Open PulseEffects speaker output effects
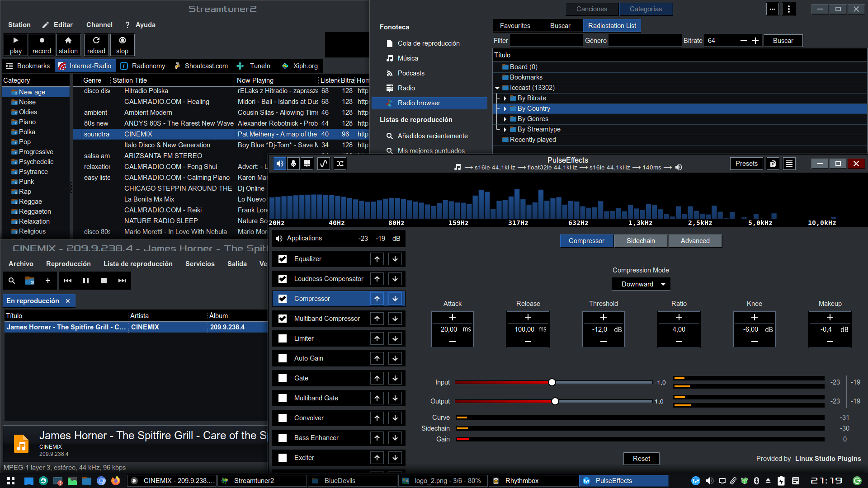Screen dimensions: 868x488 (x=280, y=164)
